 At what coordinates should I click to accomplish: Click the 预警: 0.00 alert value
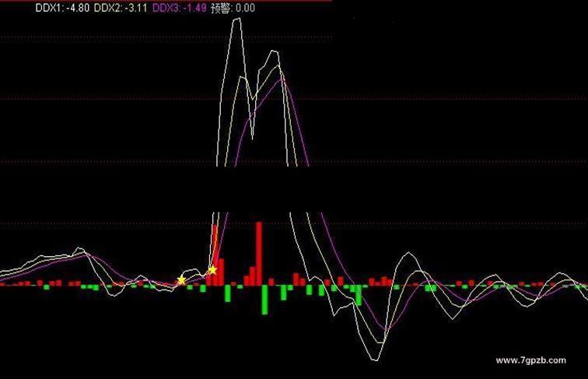[x=233, y=8]
